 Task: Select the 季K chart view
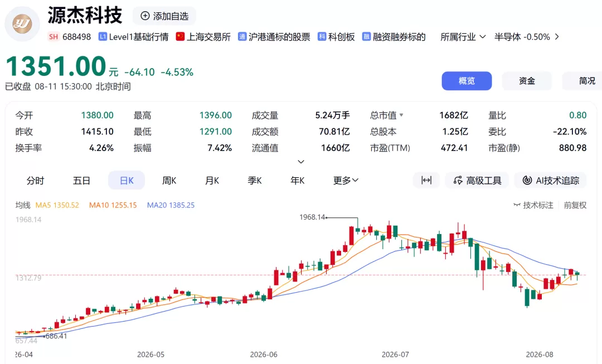(x=255, y=181)
